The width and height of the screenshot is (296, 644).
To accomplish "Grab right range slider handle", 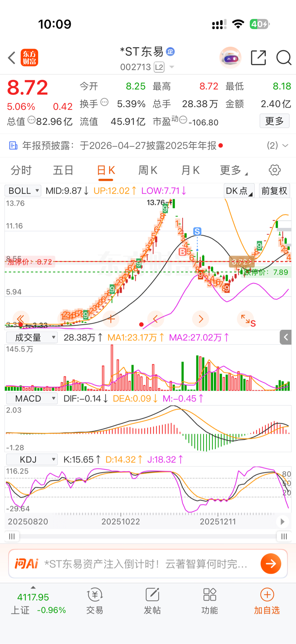I will (284, 536).
